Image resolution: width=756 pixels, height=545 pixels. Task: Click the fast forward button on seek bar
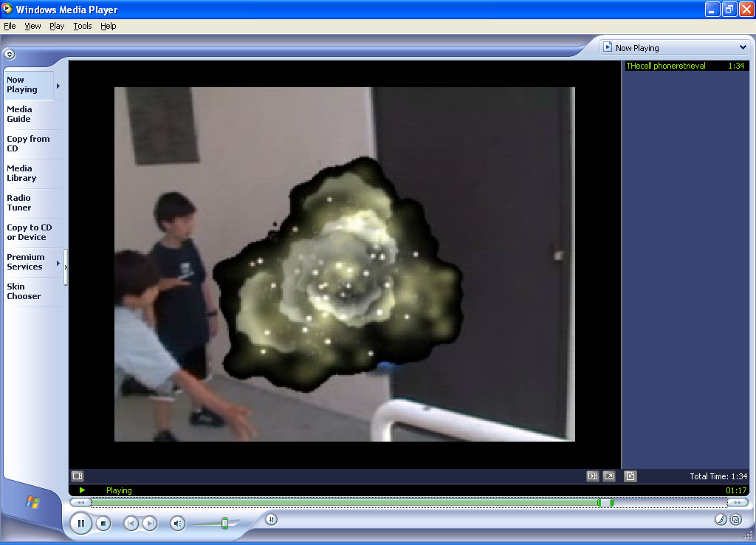pyautogui.click(x=737, y=503)
